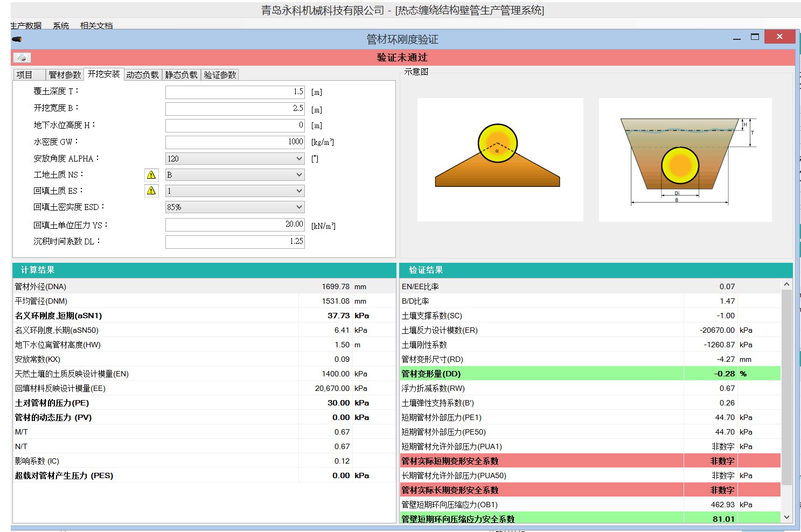Click the warning icon beside 回填土质 ES
Screen dimensions: 801x532
click(151, 191)
